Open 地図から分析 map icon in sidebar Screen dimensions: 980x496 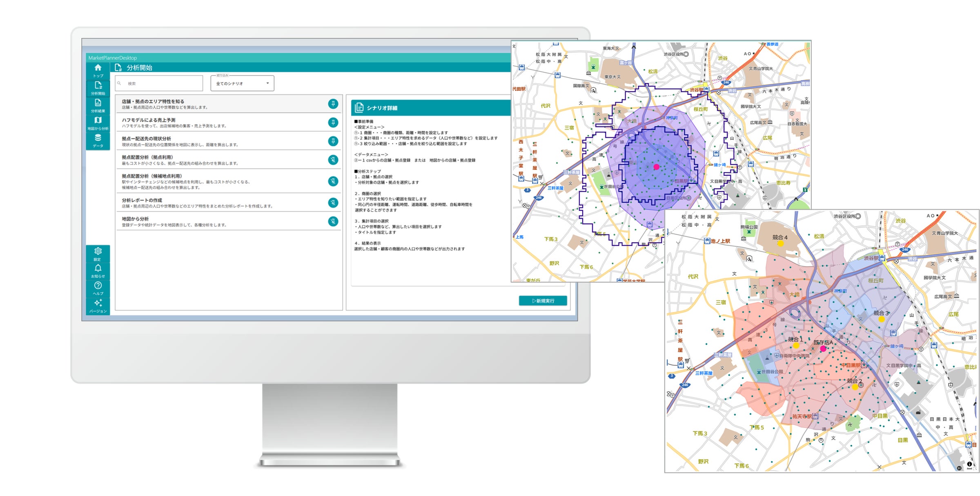point(98,121)
